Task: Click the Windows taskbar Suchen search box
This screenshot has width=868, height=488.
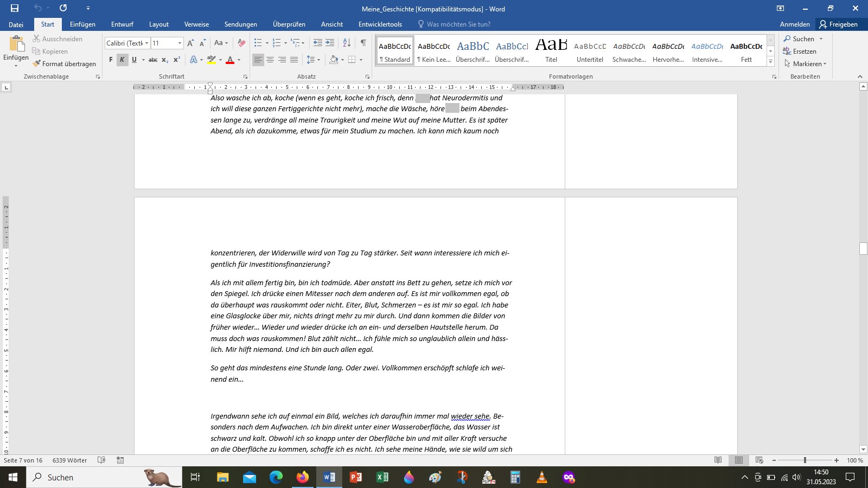Action: coord(104,477)
